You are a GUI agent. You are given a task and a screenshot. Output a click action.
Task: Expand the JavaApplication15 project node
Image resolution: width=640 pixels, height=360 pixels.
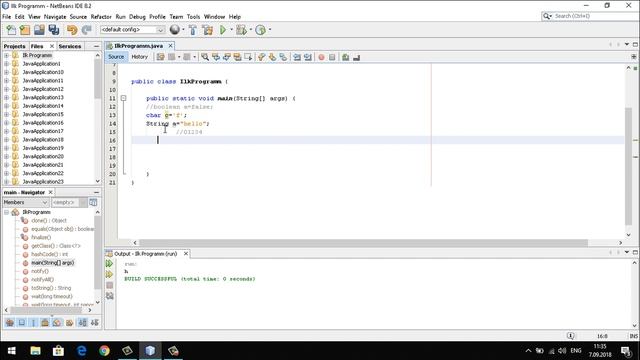pyautogui.click(x=7, y=114)
